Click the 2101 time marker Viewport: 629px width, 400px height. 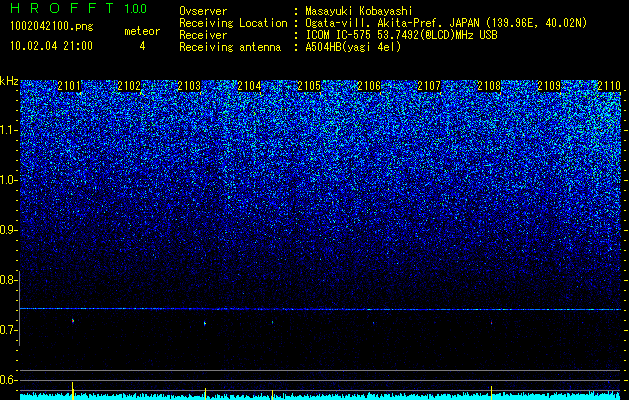pos(69,86)
